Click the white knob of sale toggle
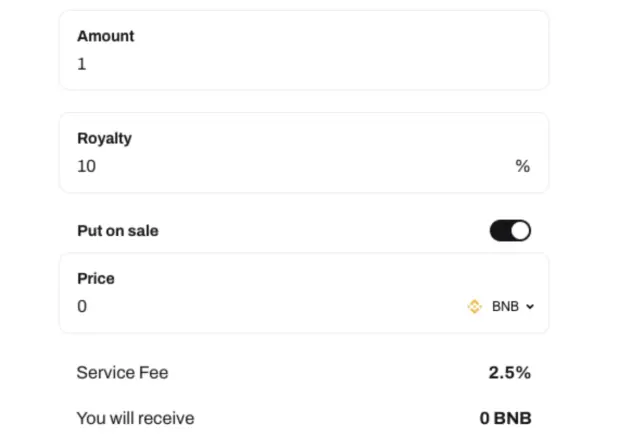Image resolution: width=631 pixels, height=448 pixels. [520, 231]
